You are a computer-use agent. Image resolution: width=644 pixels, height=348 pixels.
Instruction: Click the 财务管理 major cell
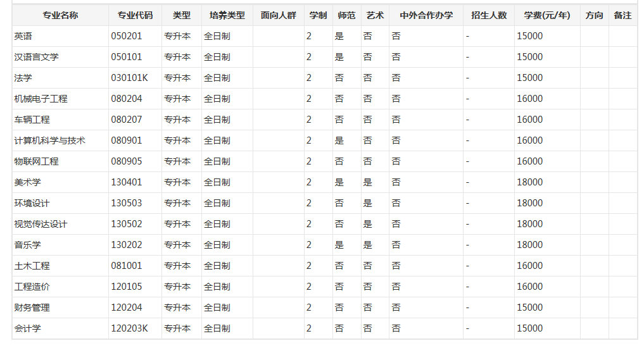pos(32,308)
